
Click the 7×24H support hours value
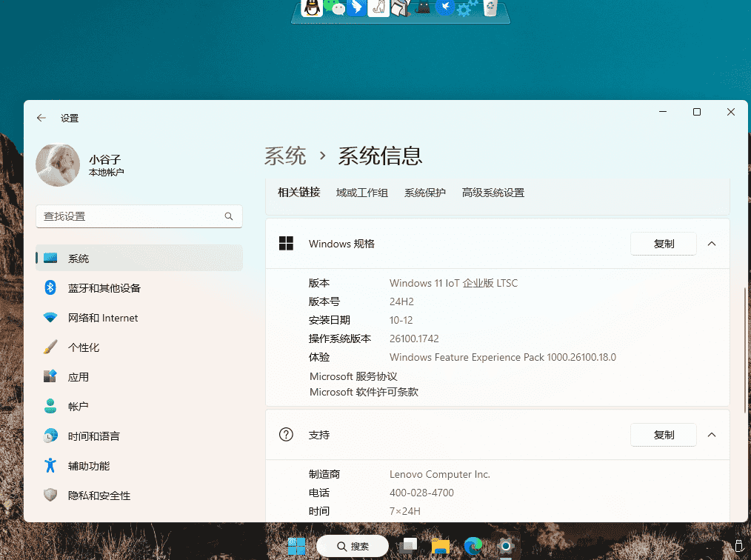[x=404, y=511]
